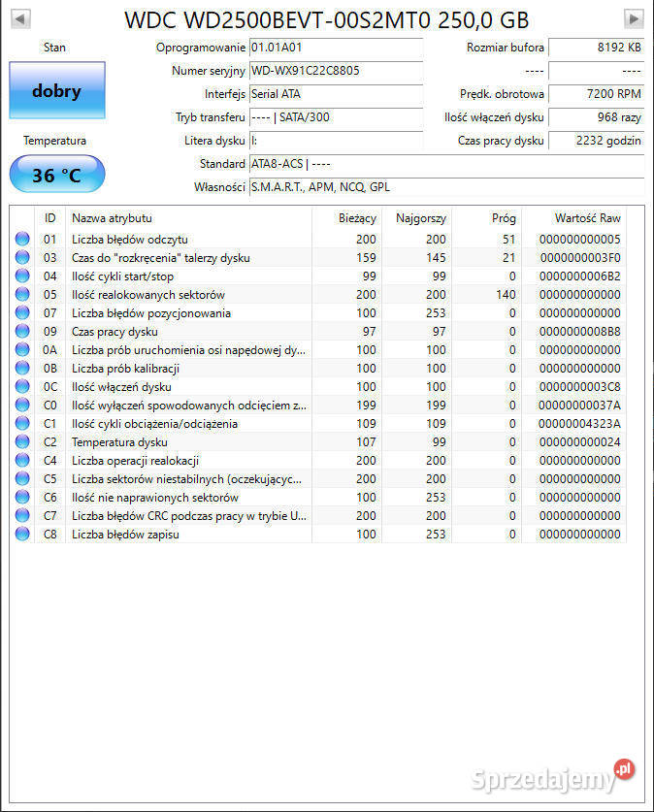Click status orb for attribute C1

(22, 424)
